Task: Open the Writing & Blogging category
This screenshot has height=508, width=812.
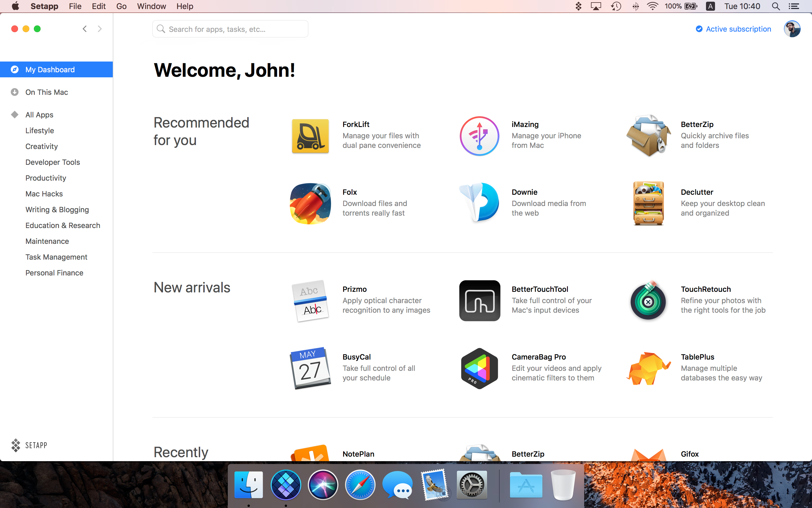Action: [57, 209]
